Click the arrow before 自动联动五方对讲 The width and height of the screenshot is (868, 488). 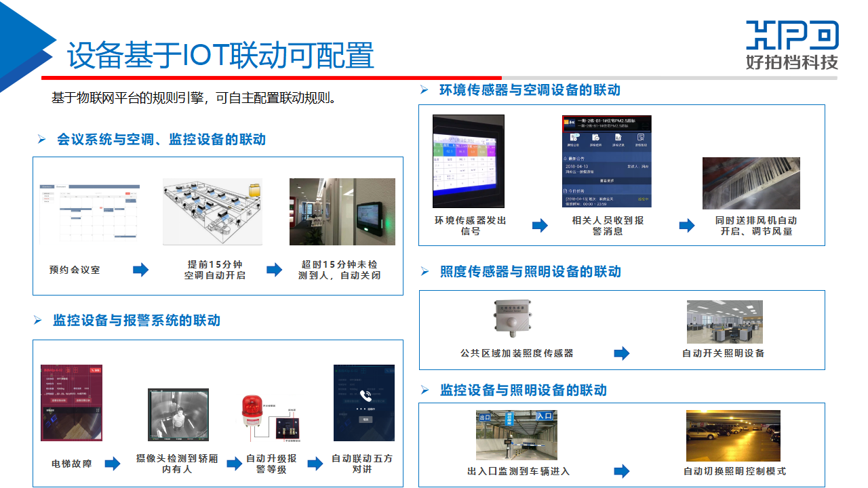[315, 464]
